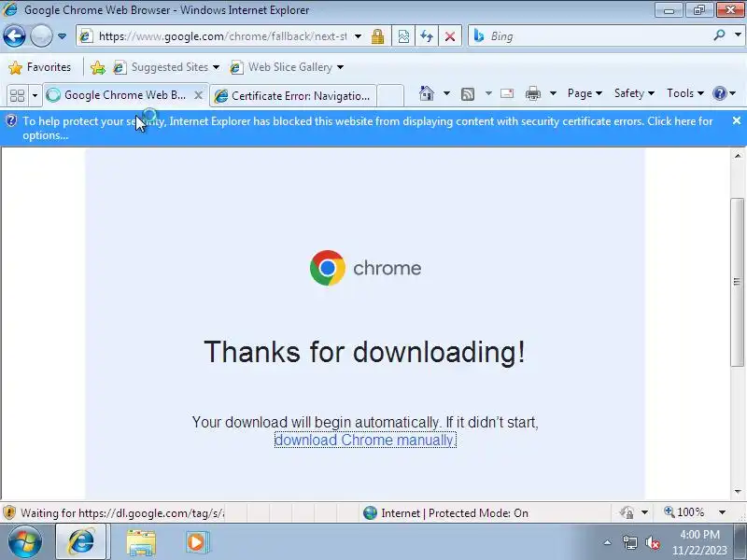Image resolution: width=747 pixels, height=560 pixels.
Task: Click Internet Protected Mode On status
Action: [x=445, y=512]
